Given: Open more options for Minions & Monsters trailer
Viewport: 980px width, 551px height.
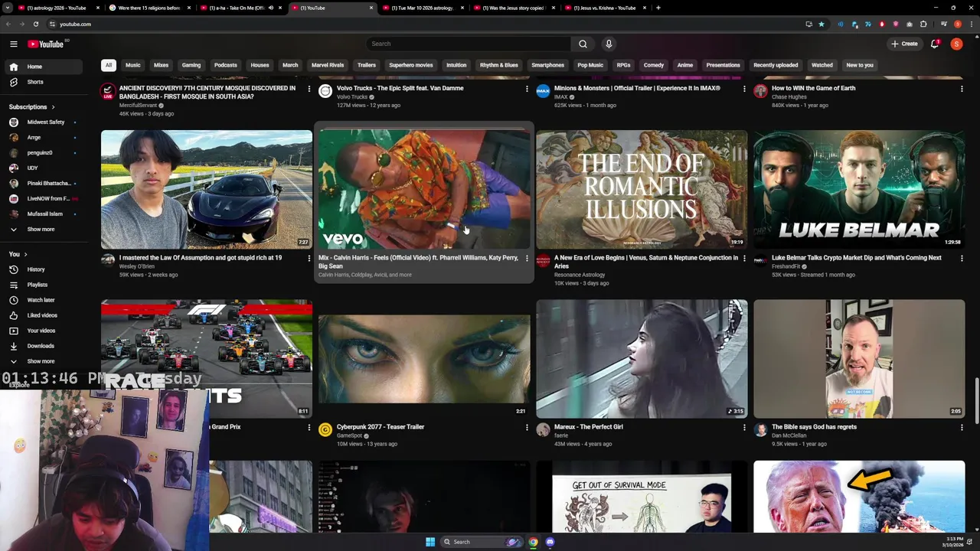Looking at the screenshot, I should (744, 89).
